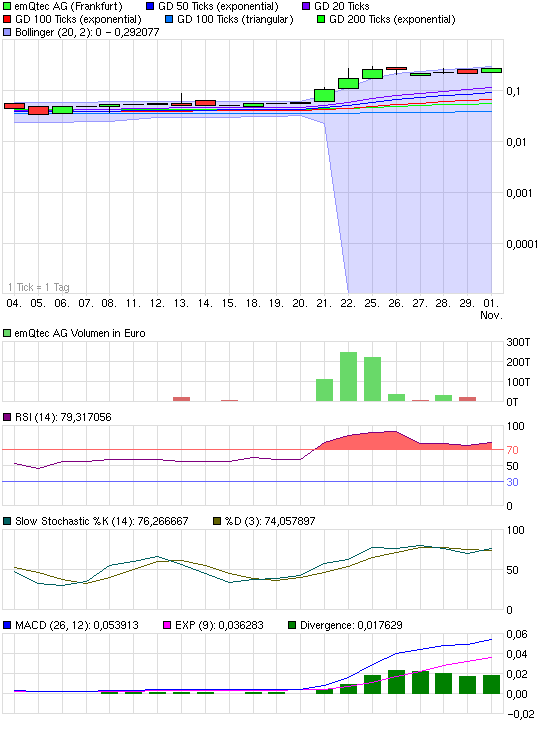The width and height of the screenshot is (545, 748).
Task: Click the green candlestick on 01. Nov.
Action: click(x=492, y=71)
